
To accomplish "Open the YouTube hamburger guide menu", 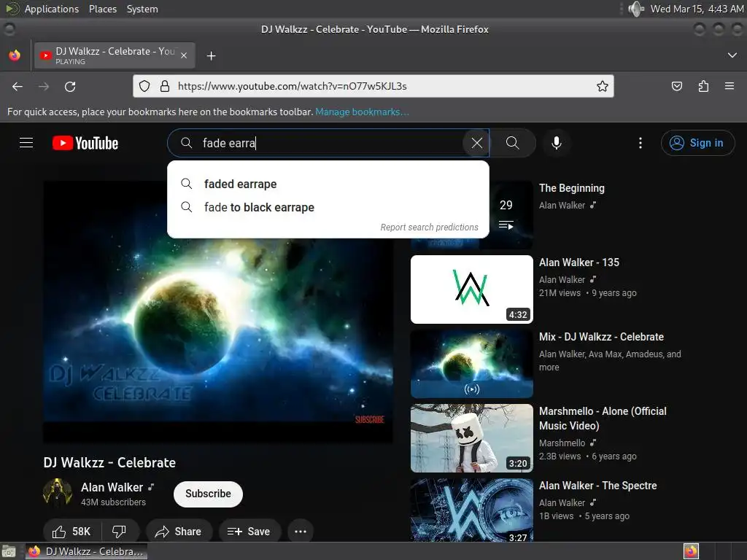I will click(x=26, y=143).
